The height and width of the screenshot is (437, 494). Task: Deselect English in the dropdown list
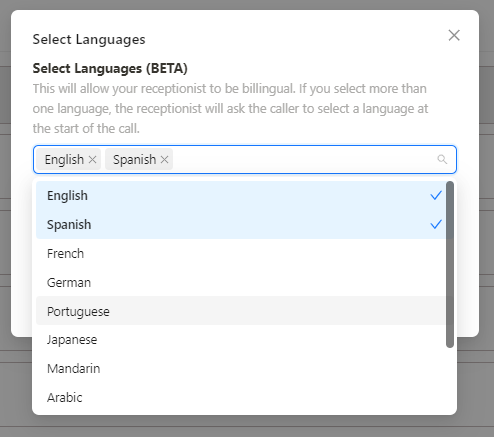pyautogui.click(x=241, y=196)
